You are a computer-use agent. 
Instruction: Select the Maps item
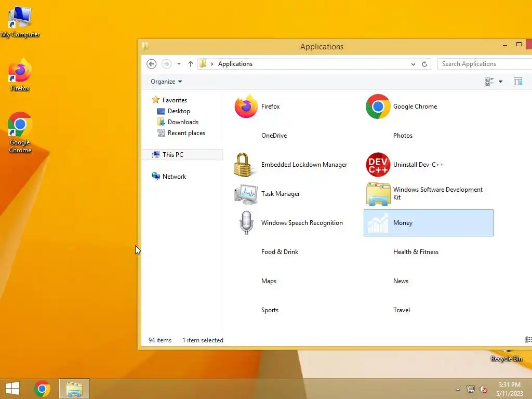269,281
